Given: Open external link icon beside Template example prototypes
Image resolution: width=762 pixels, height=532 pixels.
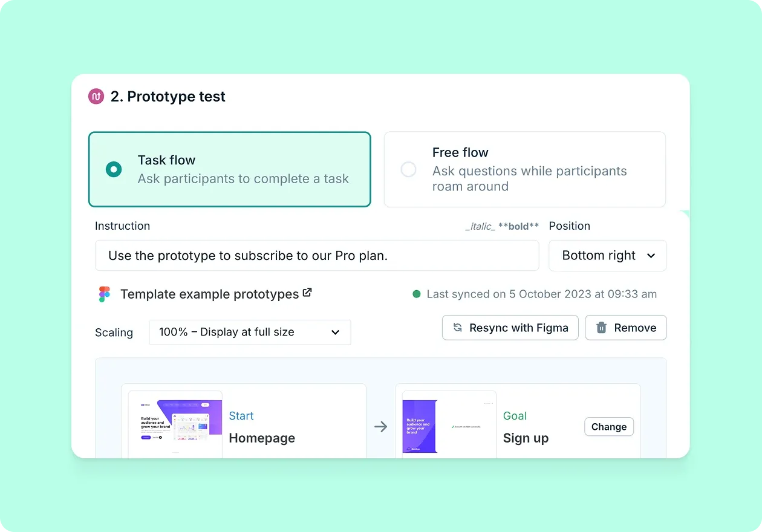Looking at the screenshot, I should click(x=307, y=293).
